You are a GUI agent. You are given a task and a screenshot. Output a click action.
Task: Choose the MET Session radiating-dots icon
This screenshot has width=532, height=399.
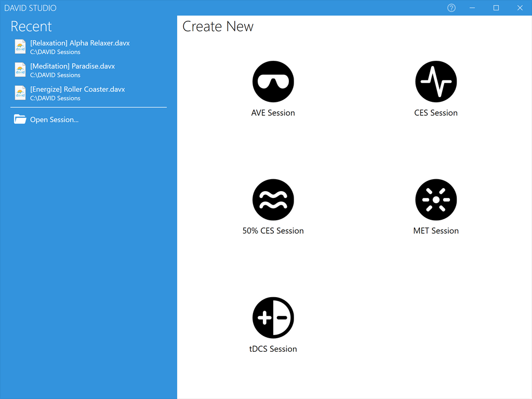(x=436, y=199)
